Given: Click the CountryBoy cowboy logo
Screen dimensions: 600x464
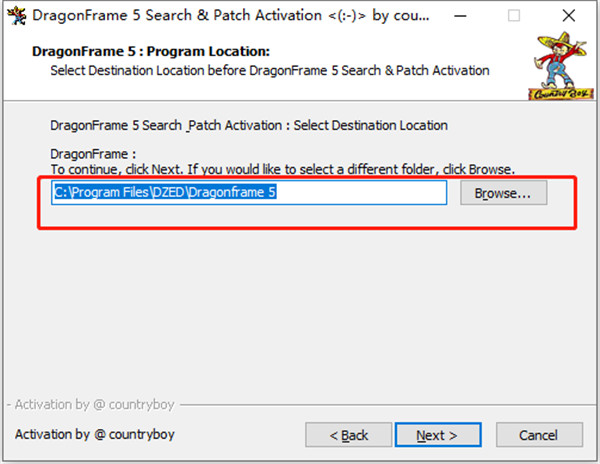Looking at the screenshot, I should [561, 66].
